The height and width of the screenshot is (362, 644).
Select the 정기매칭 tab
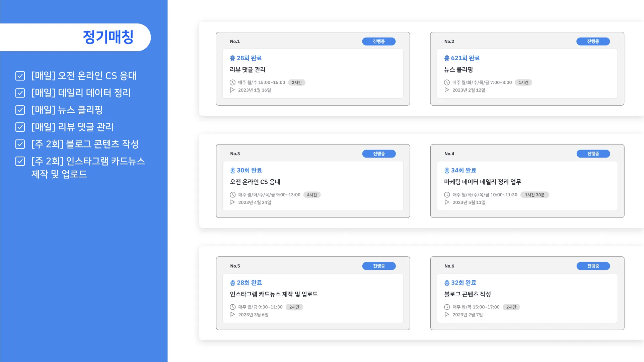coord(108,37)
